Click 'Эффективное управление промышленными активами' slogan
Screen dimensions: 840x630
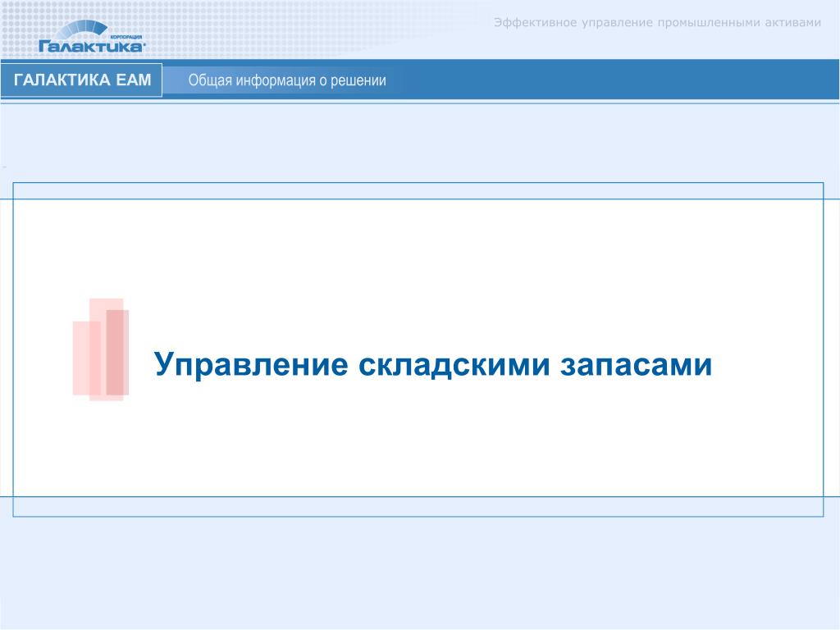657,22
